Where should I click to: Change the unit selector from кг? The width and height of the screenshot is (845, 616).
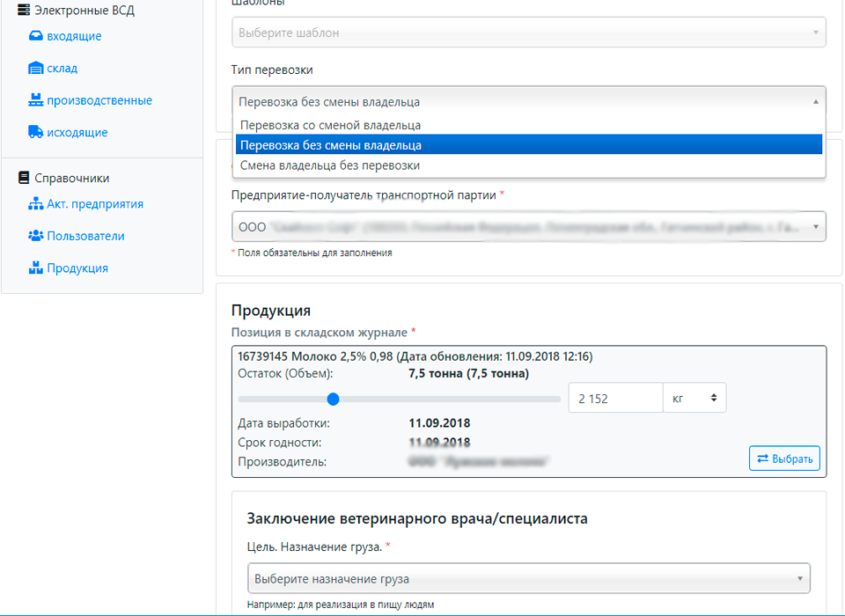tap(694, 398)
